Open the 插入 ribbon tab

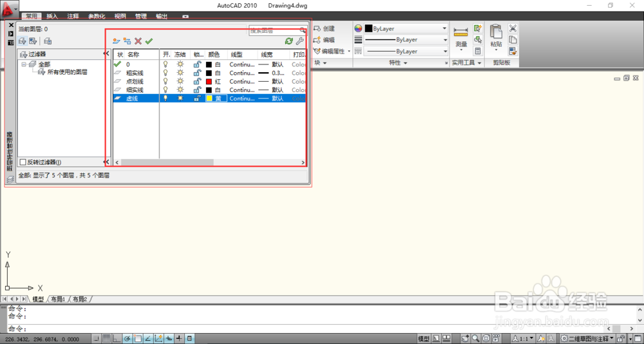click(52, 17)
